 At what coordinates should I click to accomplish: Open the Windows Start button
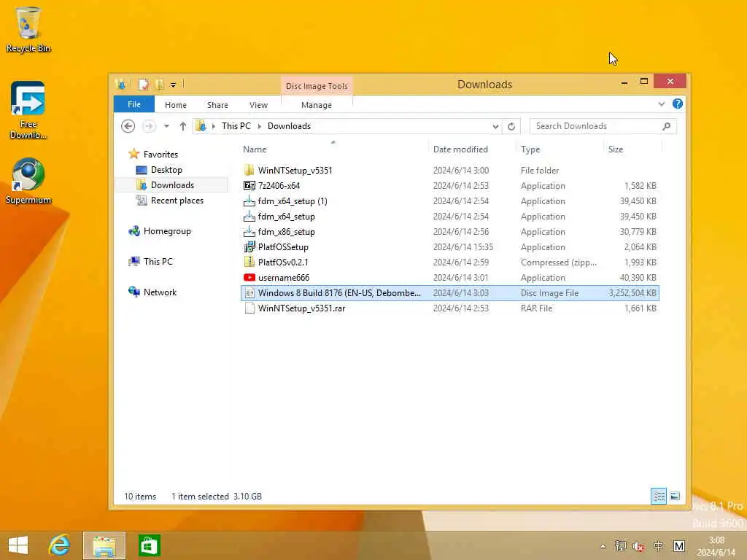point(18,545)
